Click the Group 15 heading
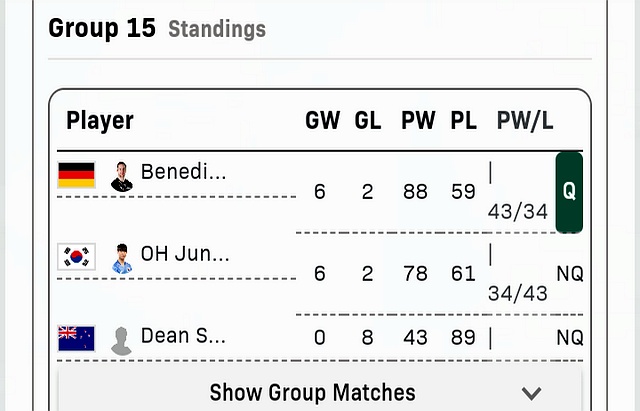Image resolution: width=640 pixels, height=411 pixels. pyautogui.click(x=102, y=28)
